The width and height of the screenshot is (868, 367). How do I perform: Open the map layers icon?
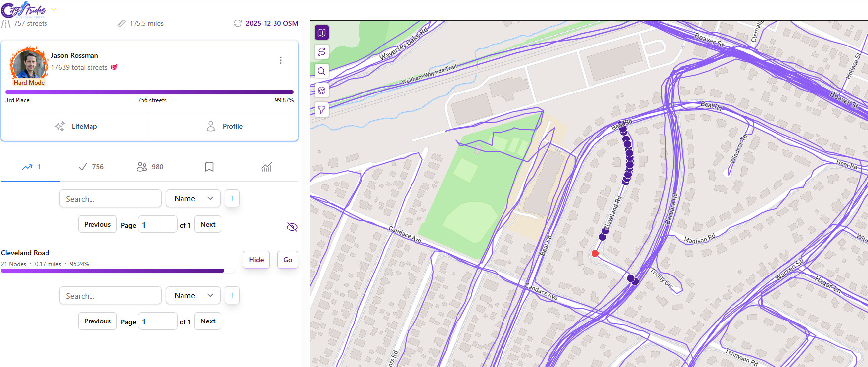[x=321, y=33]
